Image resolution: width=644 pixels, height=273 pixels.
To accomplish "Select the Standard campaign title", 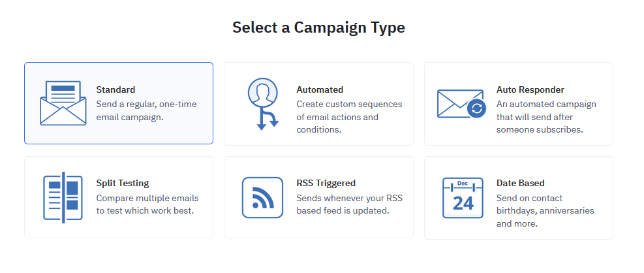I will 115,89.
